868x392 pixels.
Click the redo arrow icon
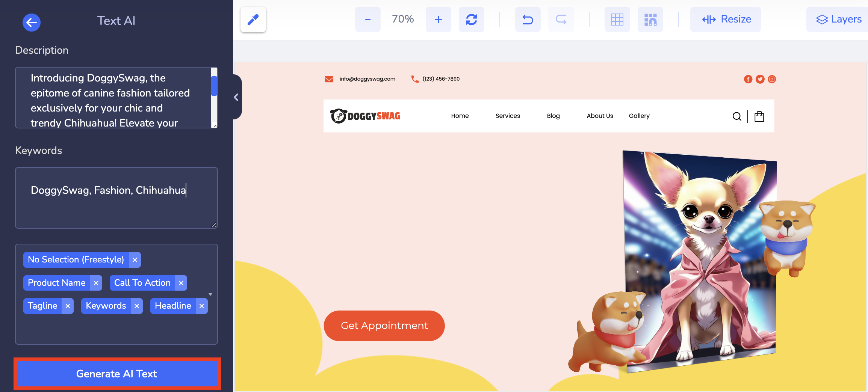[x=560, y=19]
